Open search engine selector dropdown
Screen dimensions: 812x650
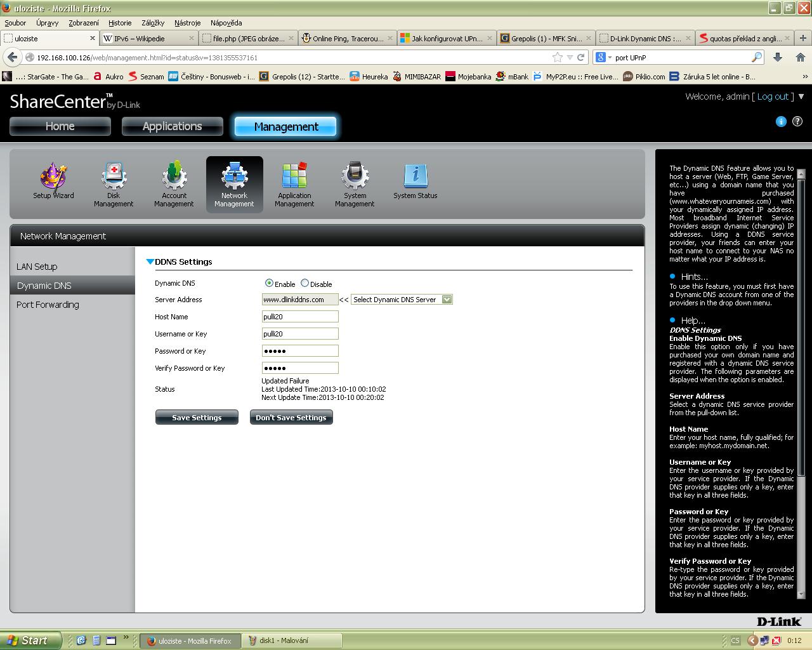(604, 57)
